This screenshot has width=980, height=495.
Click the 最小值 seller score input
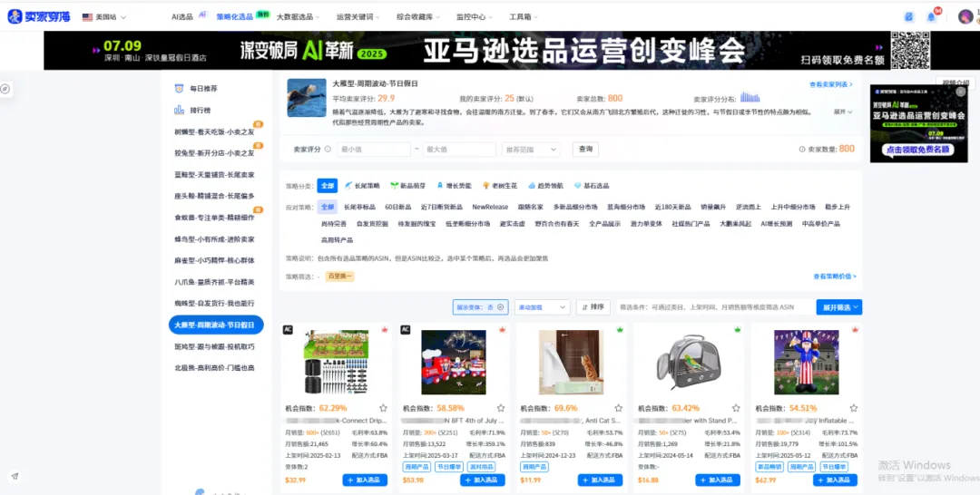tap(373, 150)
